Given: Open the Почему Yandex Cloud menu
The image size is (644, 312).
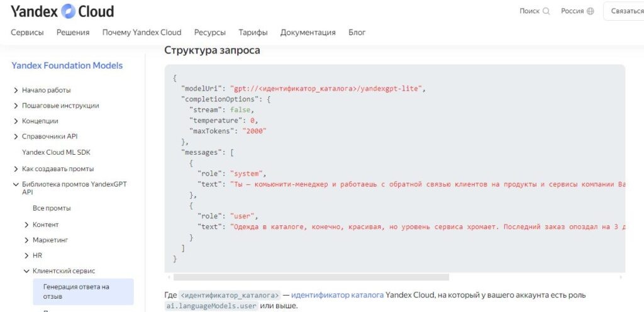Looking at the screenshot, I should pos(142,33).
